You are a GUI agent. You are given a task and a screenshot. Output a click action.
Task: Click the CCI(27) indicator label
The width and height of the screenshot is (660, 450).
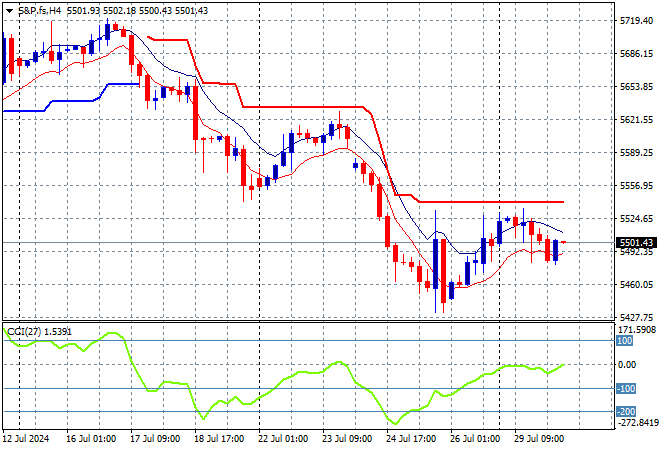point(24,332)
